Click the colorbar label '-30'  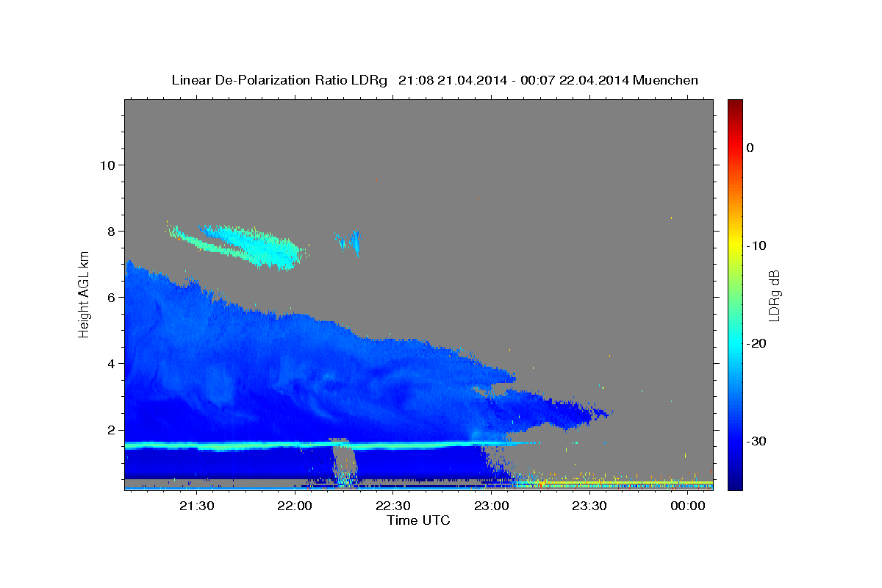coord(756,441)
